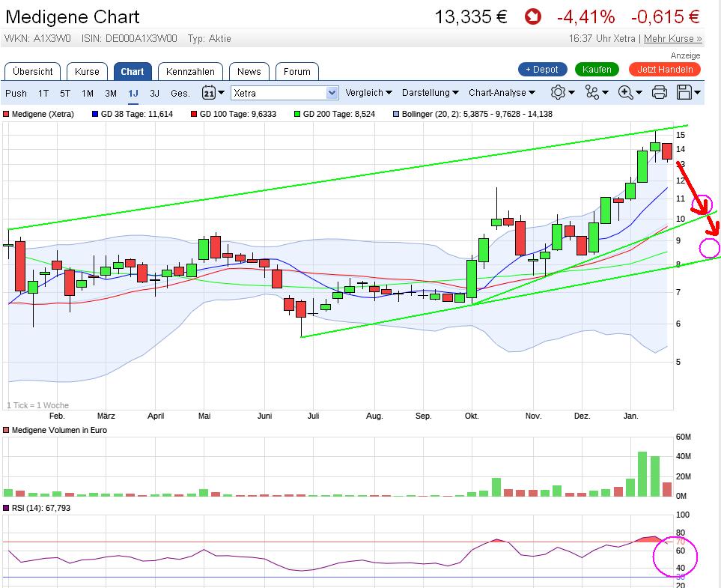Print the chart using printer icon
Screen dimensions: 721x588
(660, 92)
